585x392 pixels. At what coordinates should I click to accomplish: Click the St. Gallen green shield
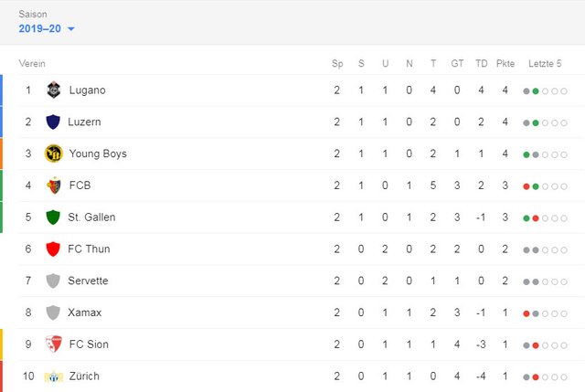point(53,217)
